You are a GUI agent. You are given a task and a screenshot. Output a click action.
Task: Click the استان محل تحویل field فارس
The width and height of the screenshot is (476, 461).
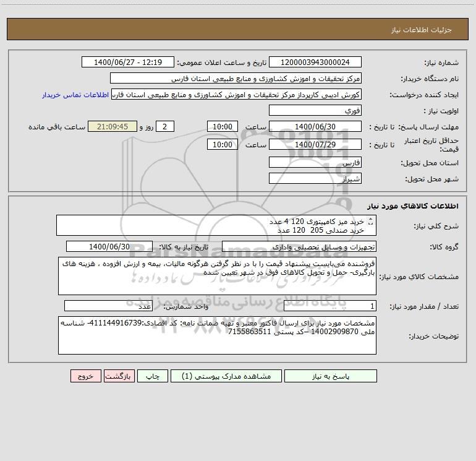tap(315, 162)
